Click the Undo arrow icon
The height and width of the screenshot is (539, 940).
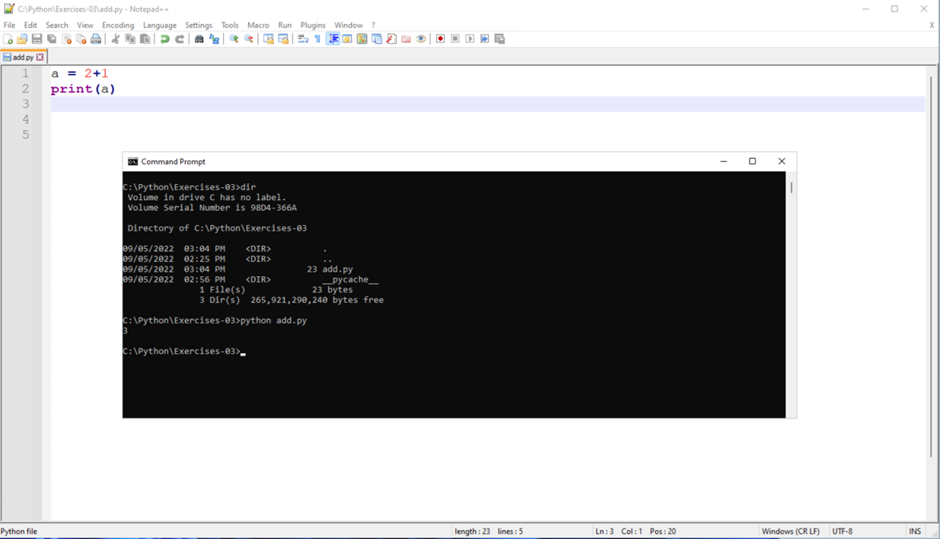[x=165, y=39]
